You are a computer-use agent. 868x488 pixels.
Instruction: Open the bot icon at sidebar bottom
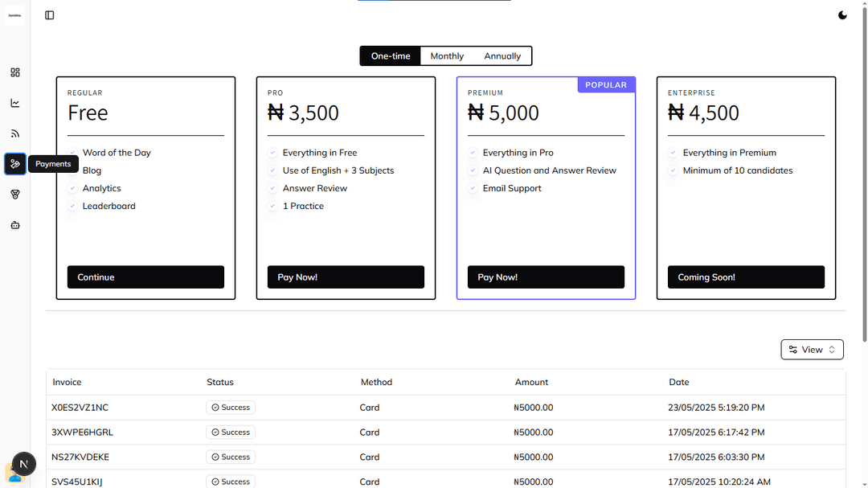click(14, 224)
